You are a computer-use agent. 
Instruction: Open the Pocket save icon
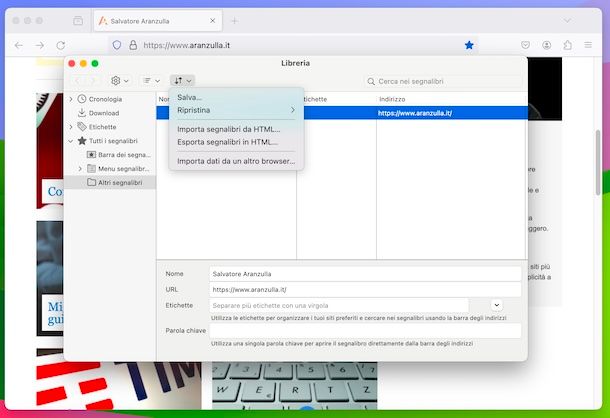[x=526, y=45]
